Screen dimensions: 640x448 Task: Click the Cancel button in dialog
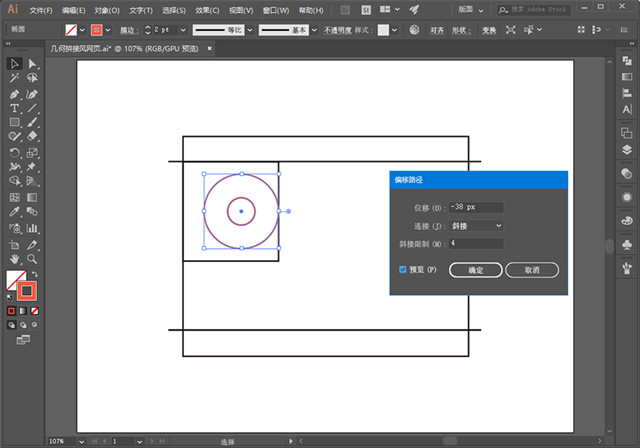532,270
